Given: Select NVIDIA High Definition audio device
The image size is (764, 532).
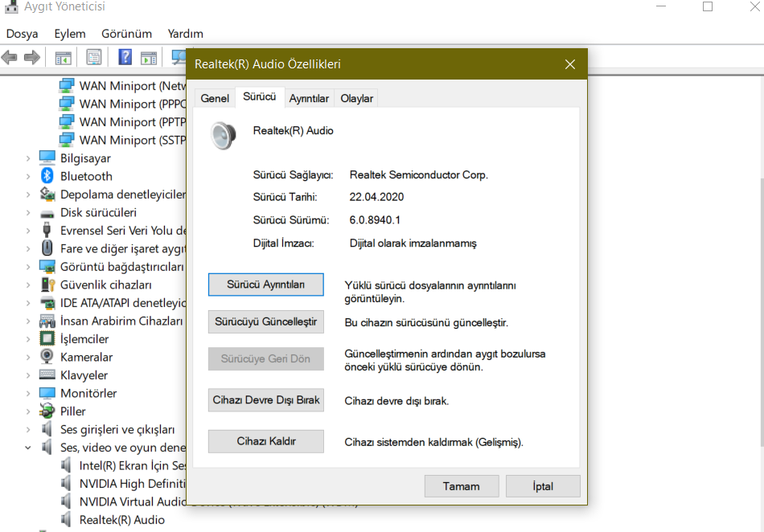Looking at the screenshot, I should pos(133,484).
